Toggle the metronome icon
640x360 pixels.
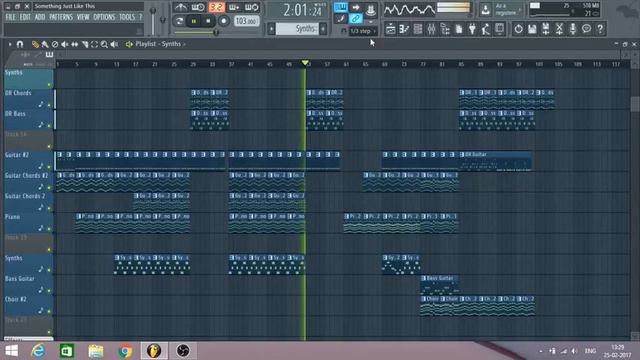[x=180, y=7]
